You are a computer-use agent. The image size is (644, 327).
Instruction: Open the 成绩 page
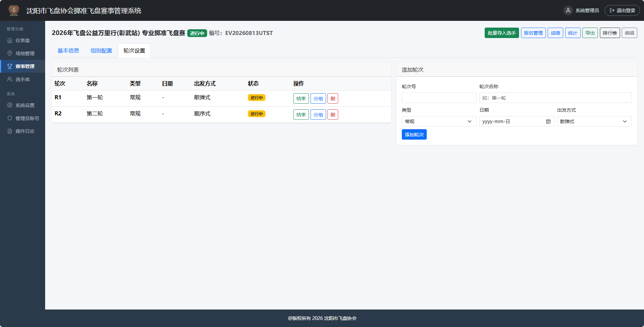click(x=555, y=33)
